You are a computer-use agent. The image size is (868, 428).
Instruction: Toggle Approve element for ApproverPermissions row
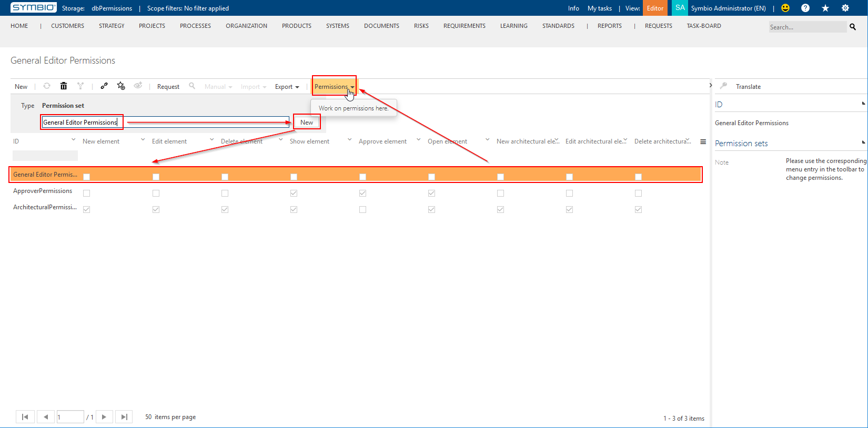tap(362, 193)
